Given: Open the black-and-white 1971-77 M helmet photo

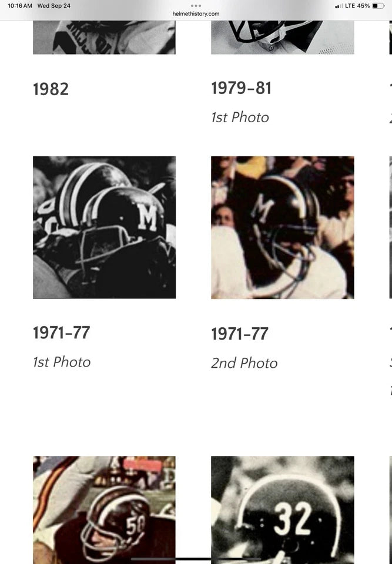Looking at the screenshot, I should (104, 227).
